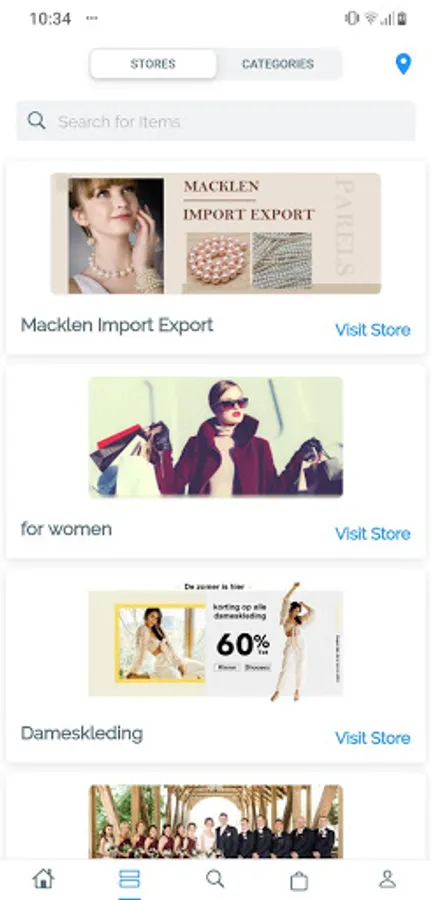Open the woman with shopping bags banner

[216, 437]
